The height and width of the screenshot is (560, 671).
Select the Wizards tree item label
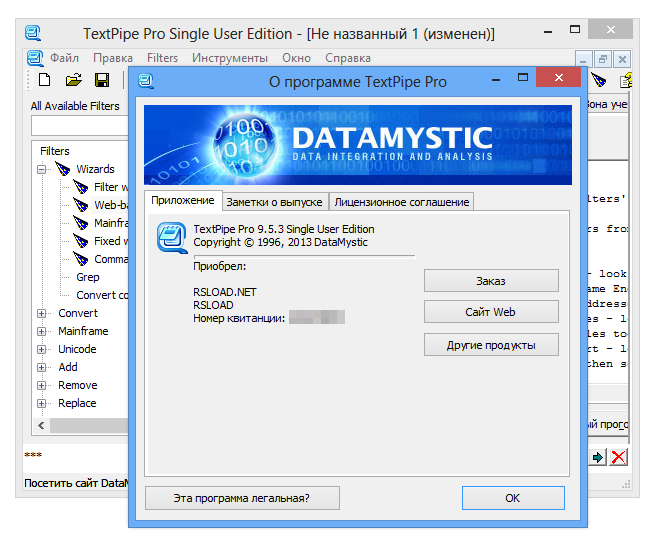tap(95, 169)
